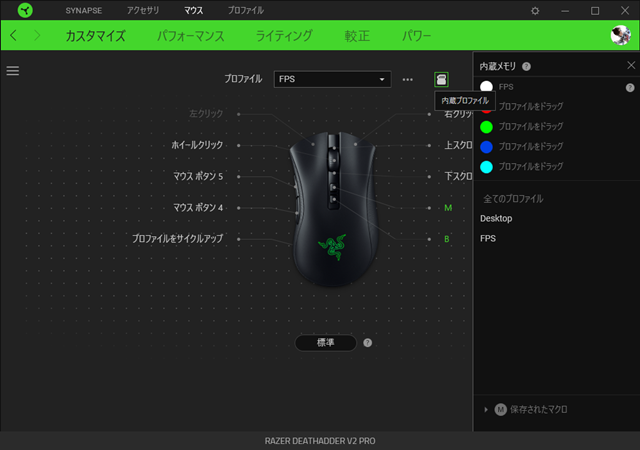Open the three-dot profile options

click(x=407, y=79)
